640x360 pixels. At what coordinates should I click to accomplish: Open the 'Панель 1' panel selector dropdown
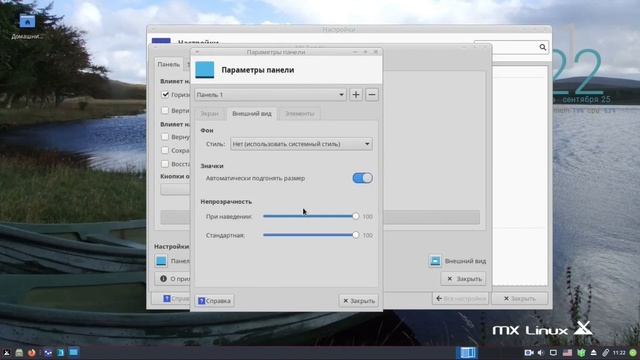(270, 95)
